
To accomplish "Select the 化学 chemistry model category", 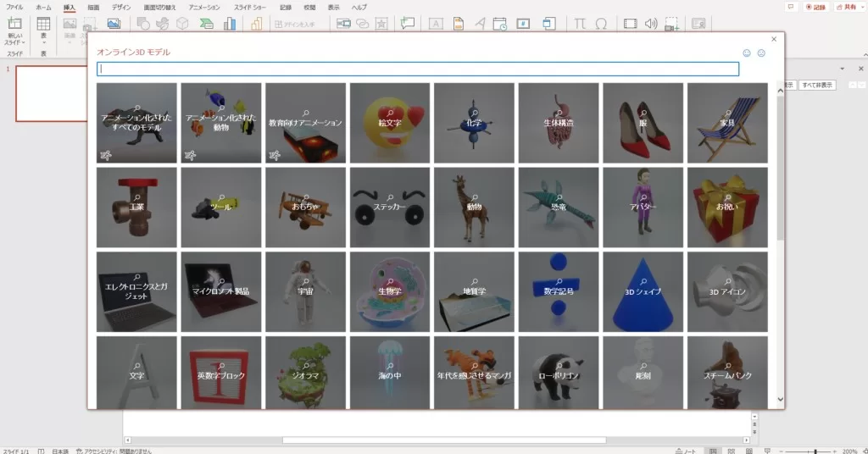I will coord(474,123).
